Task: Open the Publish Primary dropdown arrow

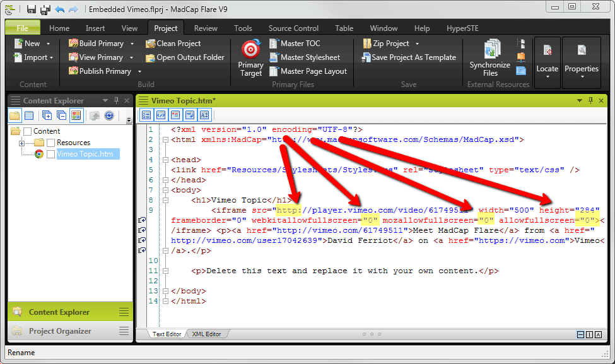Action: pyautogui.click(x=139, y=71)
